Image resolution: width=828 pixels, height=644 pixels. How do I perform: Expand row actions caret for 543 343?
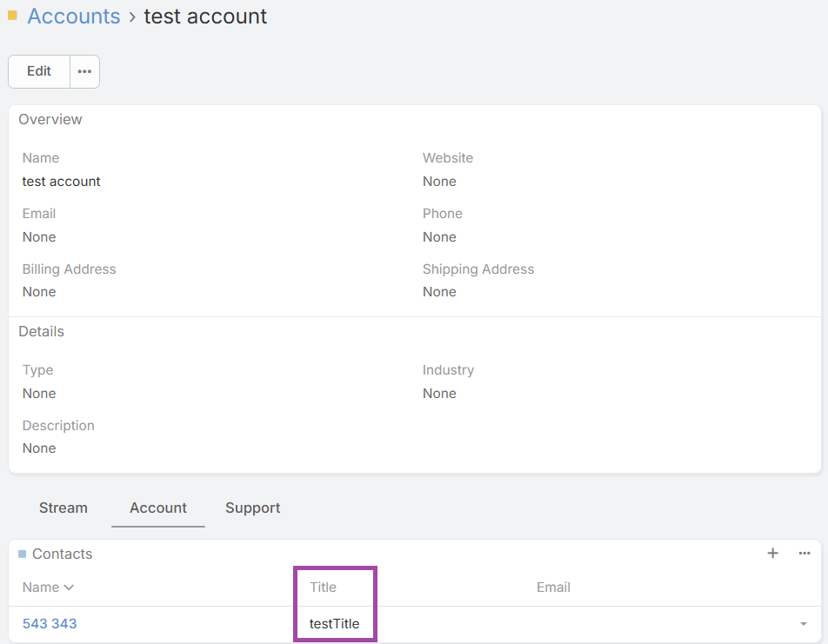coord(803,624)
